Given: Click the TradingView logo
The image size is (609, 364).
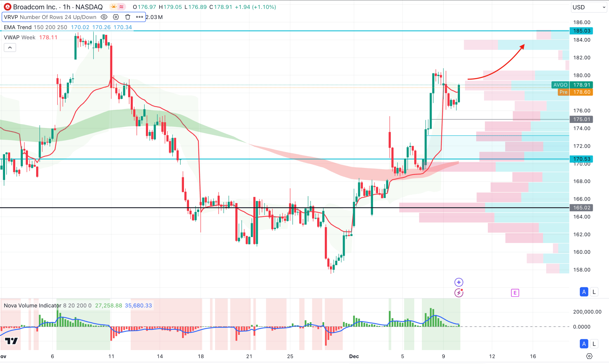Looking at the screenshot, I should [x=11, y=341].
